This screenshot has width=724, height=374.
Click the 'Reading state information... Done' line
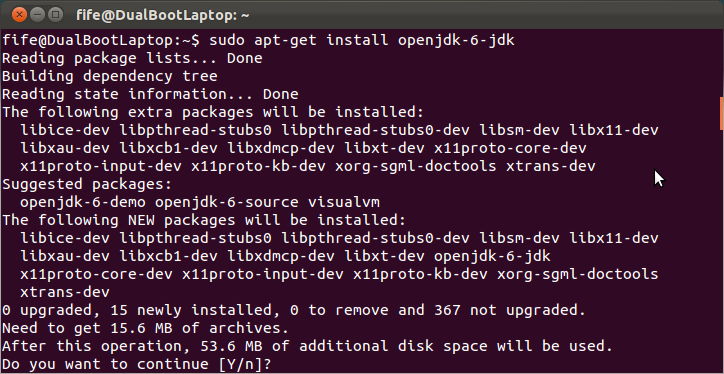(x=151, y=95)
